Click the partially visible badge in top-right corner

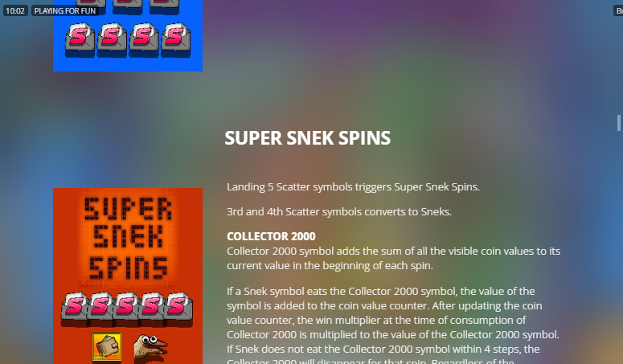[x=618, y=10]
